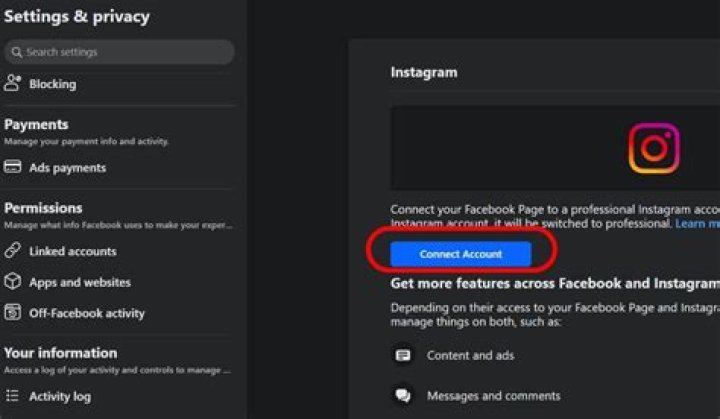Click the Content and ads icon
Image resolution: width=720 pixels, height=419 pixels.
(x=403, y=355)
